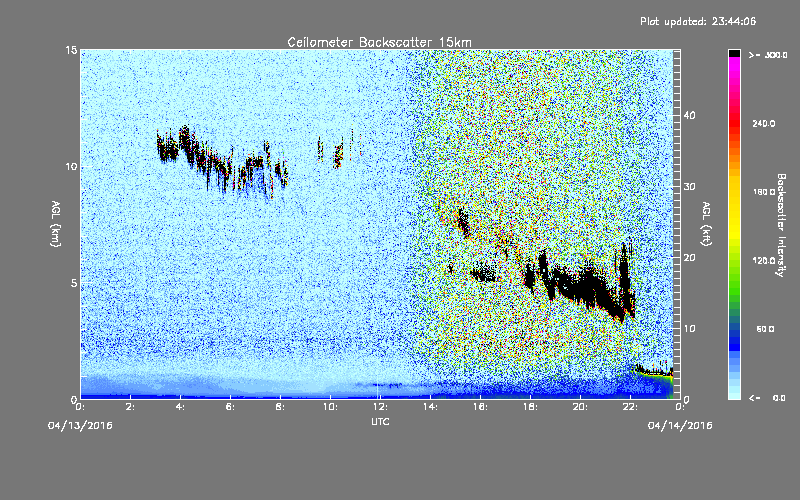This screenshot has width=800, height=500.
Task: Click the 30 kft tick on the right axis
Action: tap(689, 186)
